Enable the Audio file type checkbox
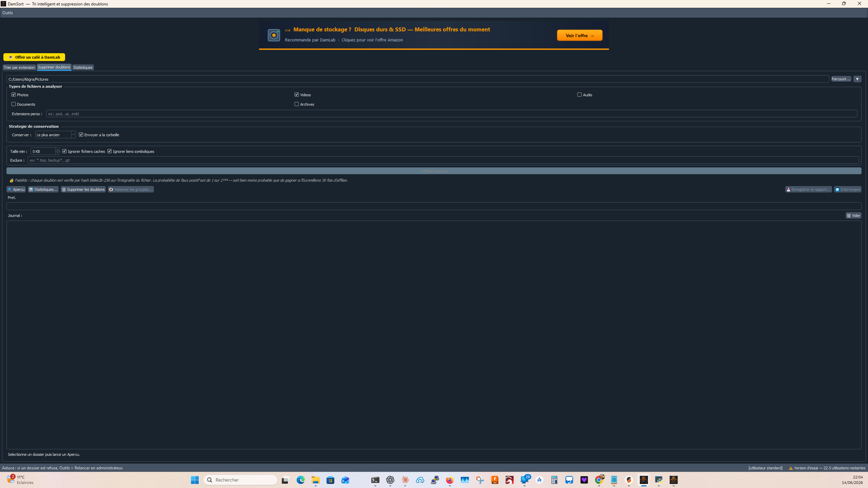The height and width of the screenshot is (488, 868). (x=579, y=95)
